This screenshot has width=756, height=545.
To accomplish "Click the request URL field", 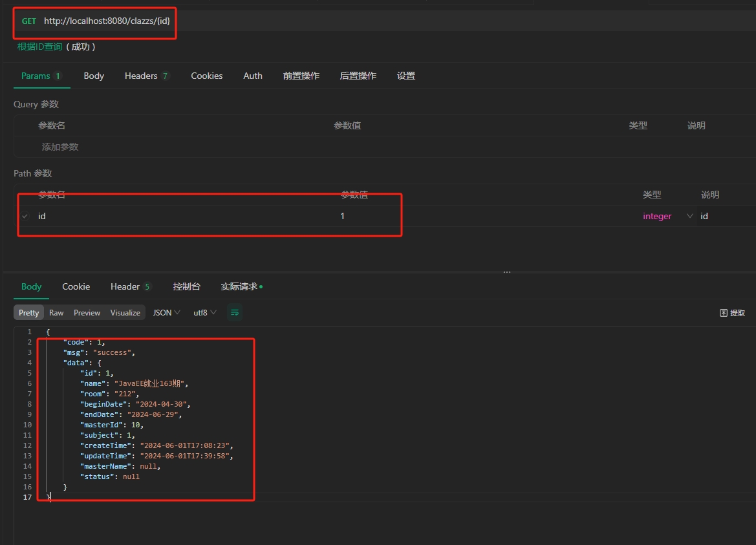I will 107,21.
